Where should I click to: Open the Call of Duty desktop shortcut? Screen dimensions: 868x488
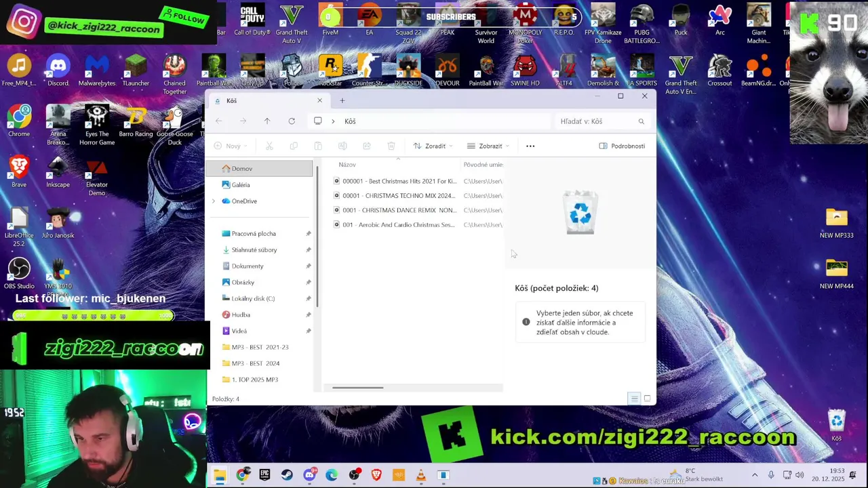(x=252, y=20)
